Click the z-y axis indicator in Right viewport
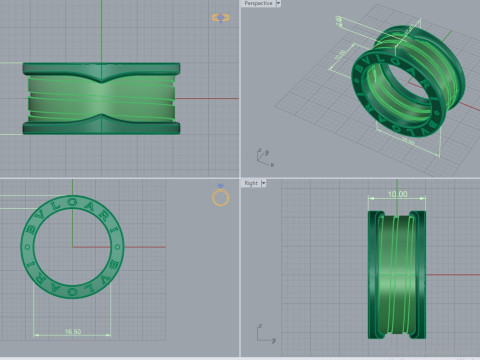This screenshot has width=480, height=360. (266, 333)
